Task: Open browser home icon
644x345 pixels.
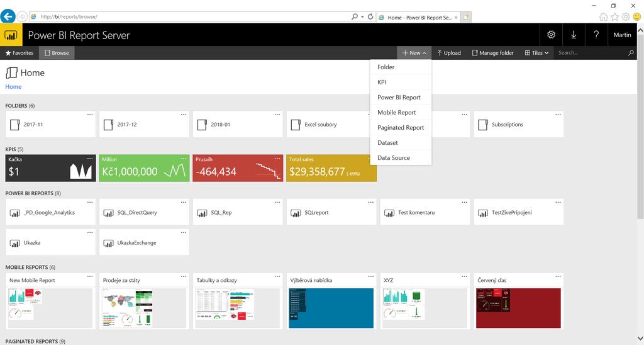Action: point(603,17)
